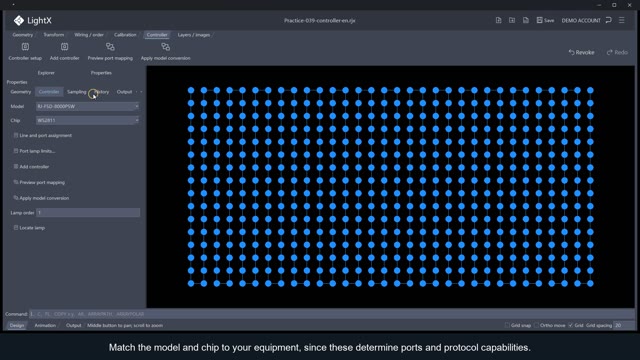Click the Grid spacing value field
This screenshot has height=360, width=640.
pos(623,325)
